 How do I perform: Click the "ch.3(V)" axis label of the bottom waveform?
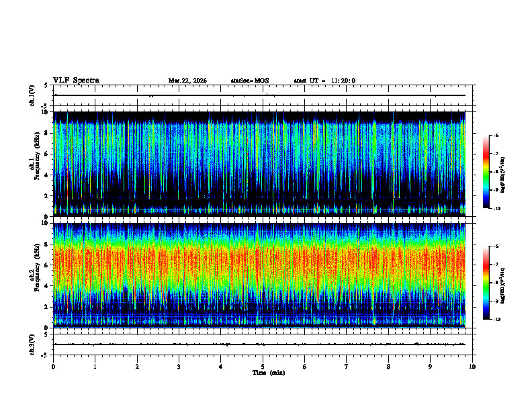(32, 345)
